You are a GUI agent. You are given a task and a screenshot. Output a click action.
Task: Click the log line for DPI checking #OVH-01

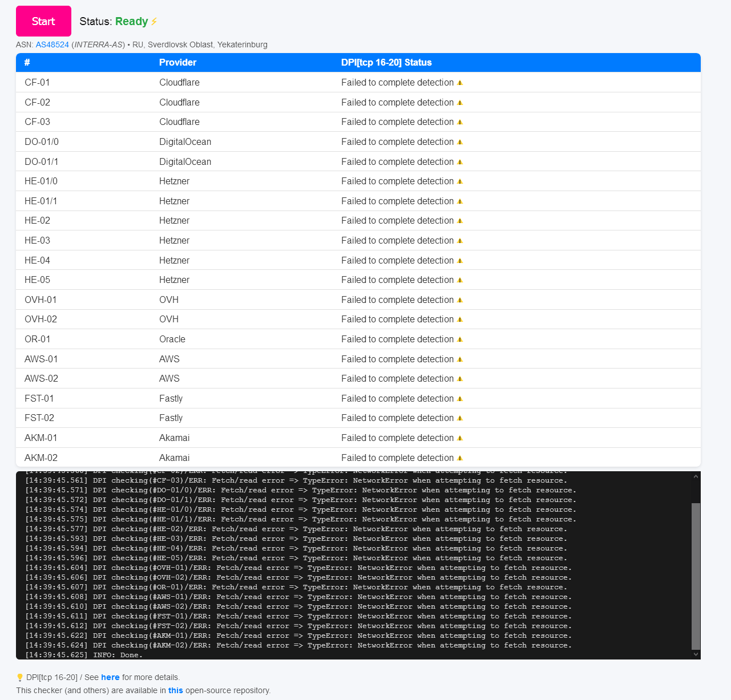pyautogui.click(x=298, y=568)
